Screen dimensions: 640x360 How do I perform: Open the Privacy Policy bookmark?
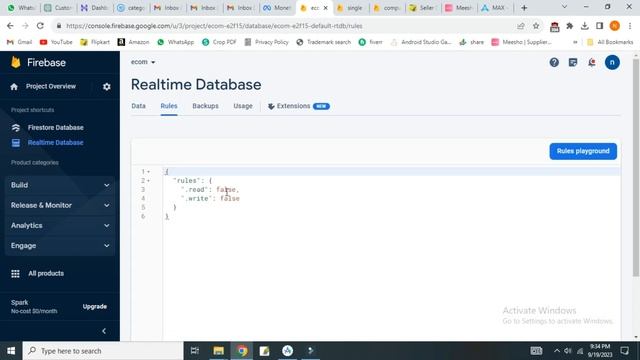[x=266, y=42]
